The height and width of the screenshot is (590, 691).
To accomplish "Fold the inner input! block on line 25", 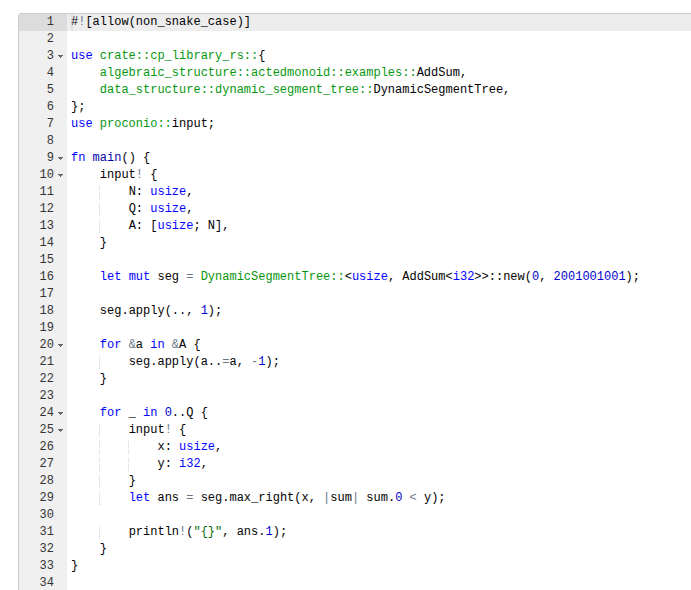I will (61, 430).
